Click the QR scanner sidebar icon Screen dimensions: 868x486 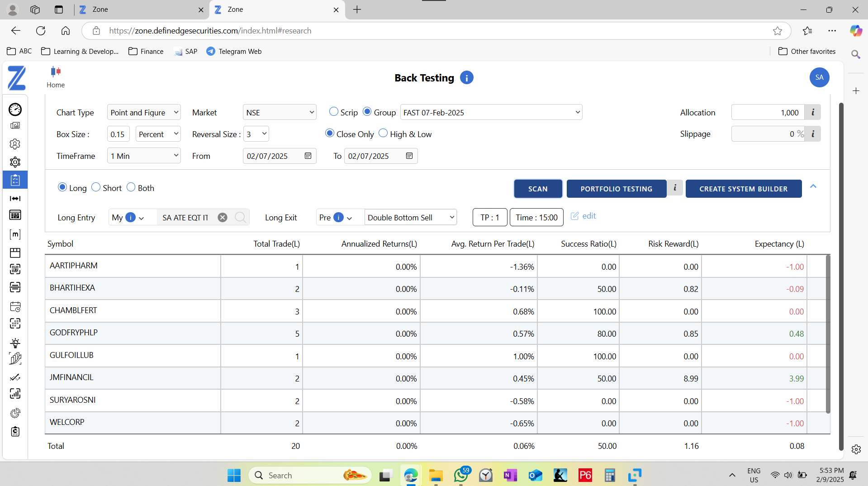click(x=15, y=269)
